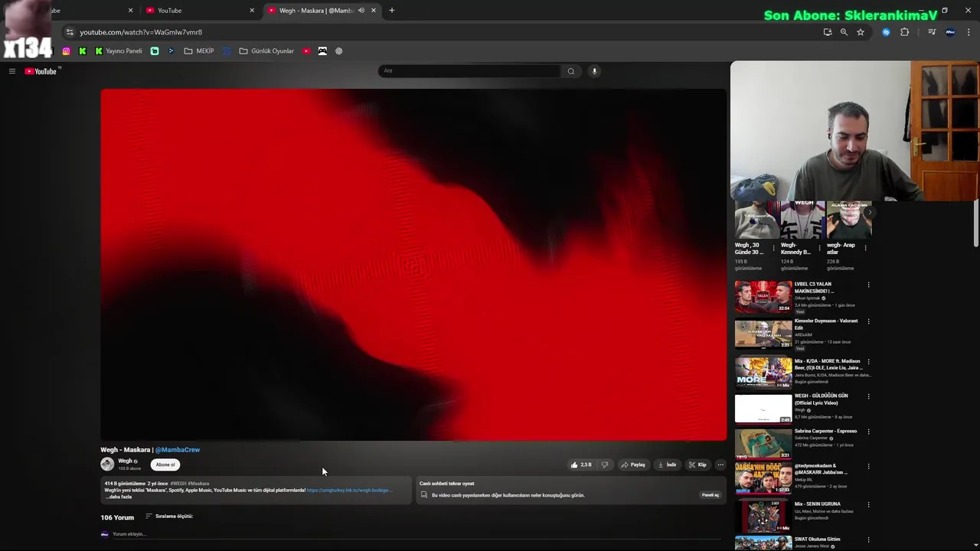Dislike the video with thumbs down
This screenshot has width=980, height=551.
click(605, 465)
